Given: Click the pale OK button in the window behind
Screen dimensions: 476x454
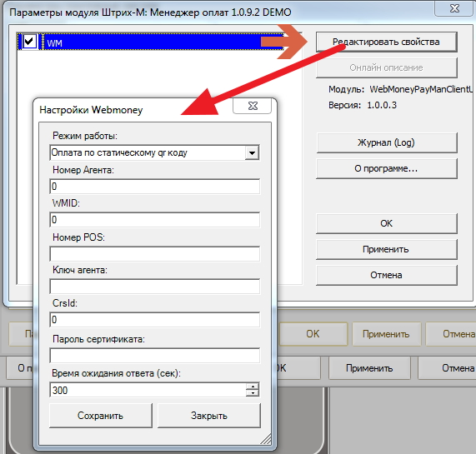Looking at the screenshot, I should click(313, 334).
